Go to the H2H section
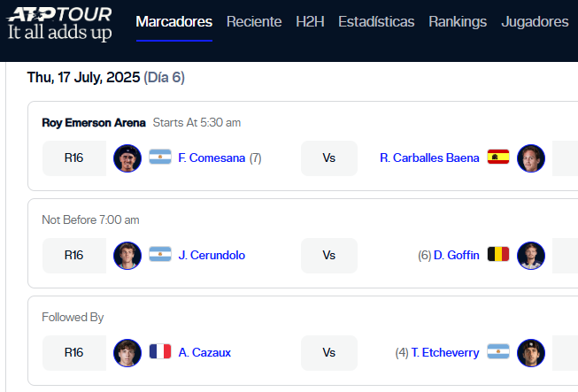This screenshot has height=392, width=578. coord(310,22)
